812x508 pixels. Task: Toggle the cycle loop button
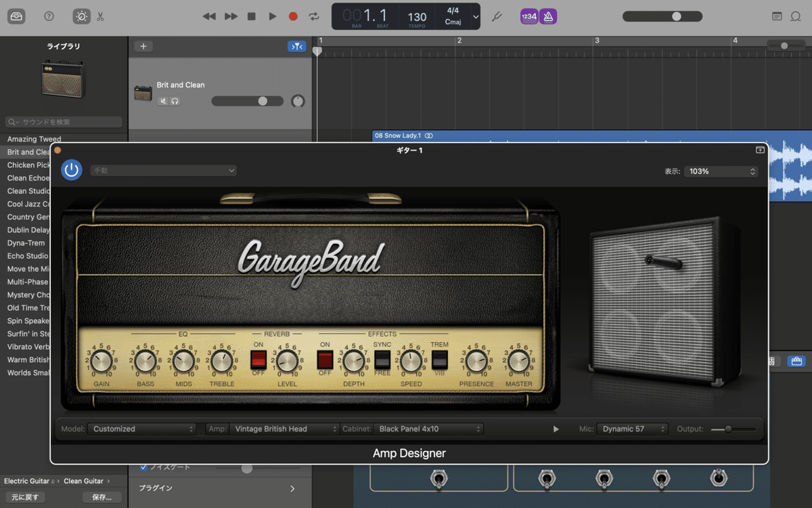[x=314, y=16]
